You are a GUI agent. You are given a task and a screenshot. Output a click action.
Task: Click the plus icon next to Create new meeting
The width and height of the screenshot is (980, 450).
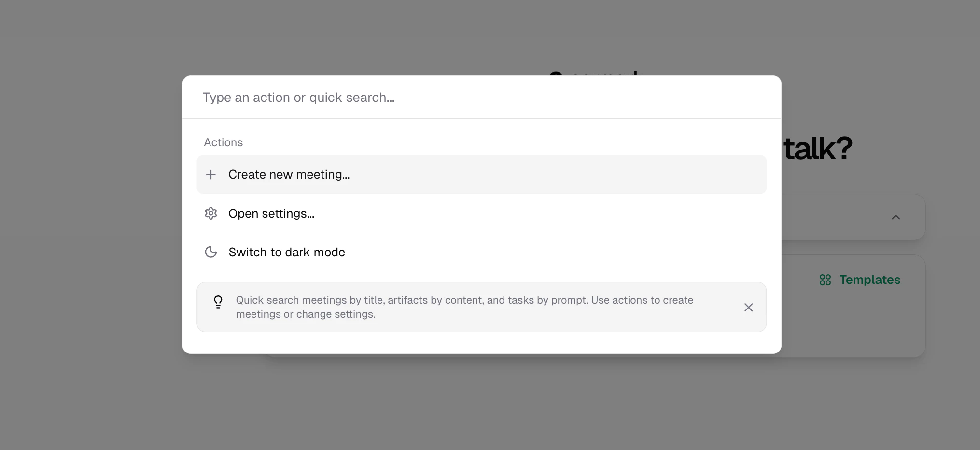(211, 174)
